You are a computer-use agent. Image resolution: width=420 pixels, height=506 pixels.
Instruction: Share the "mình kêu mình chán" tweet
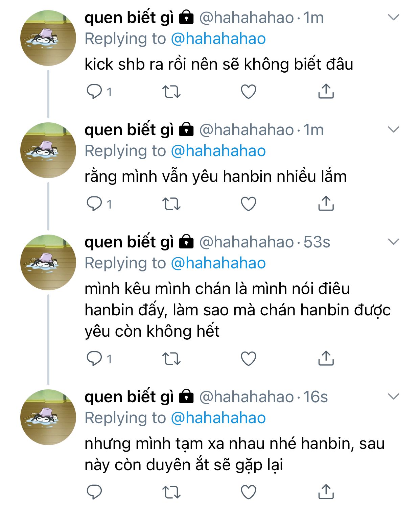pyautogui.click(x=326, y=358)
